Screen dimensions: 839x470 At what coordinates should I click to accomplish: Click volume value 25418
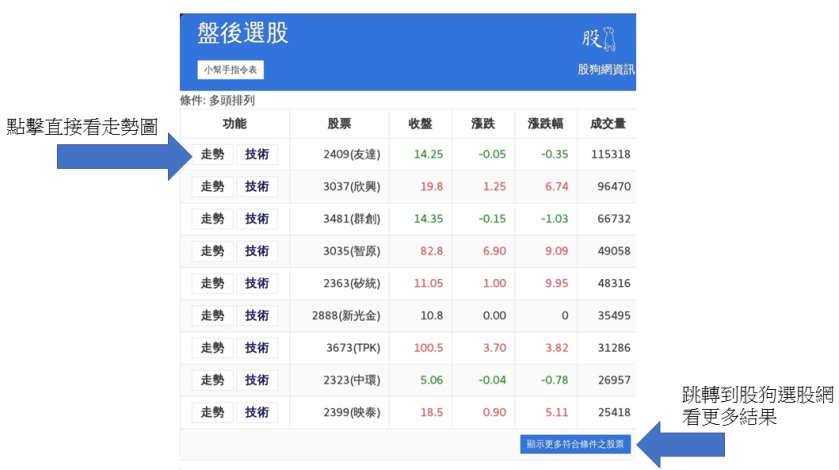click(614, 412)
